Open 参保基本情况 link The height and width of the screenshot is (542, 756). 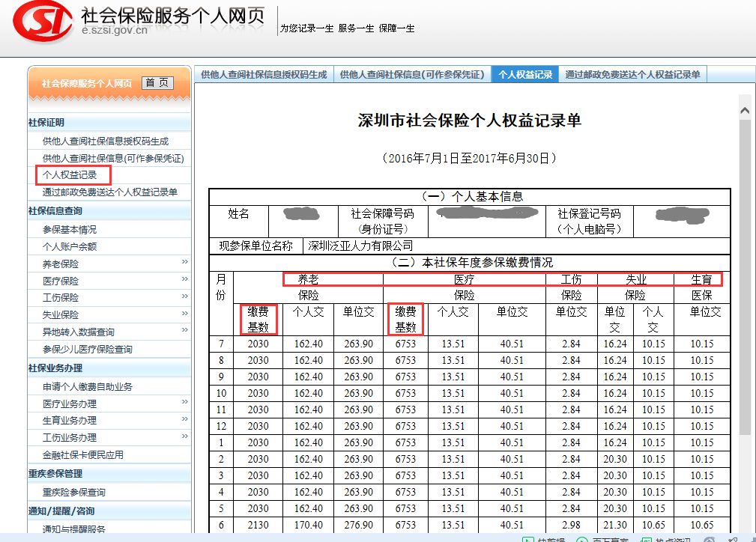click(x=70, y=229)
